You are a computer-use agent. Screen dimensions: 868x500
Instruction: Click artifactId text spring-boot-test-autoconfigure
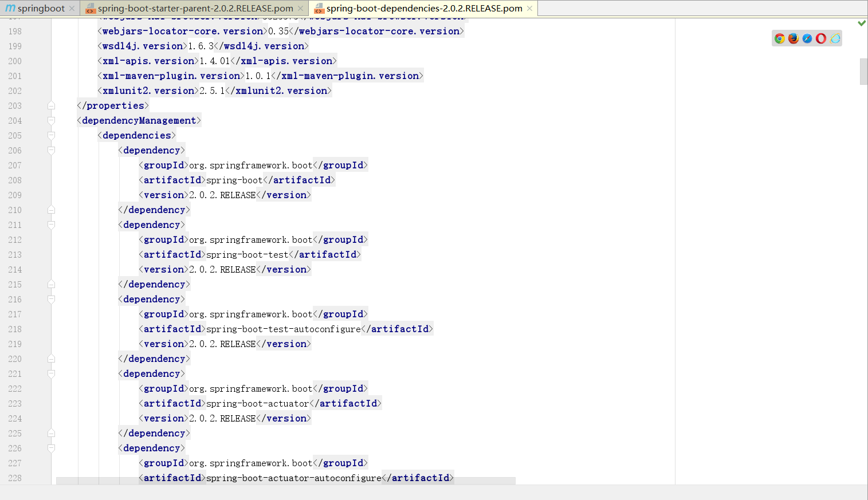(x=284, y=329)
